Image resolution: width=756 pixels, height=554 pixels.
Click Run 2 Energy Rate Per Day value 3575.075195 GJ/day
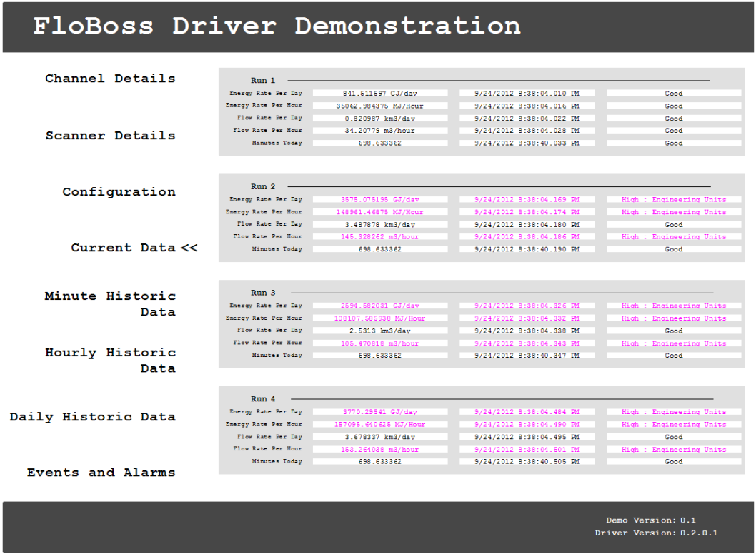coord(380,199)
